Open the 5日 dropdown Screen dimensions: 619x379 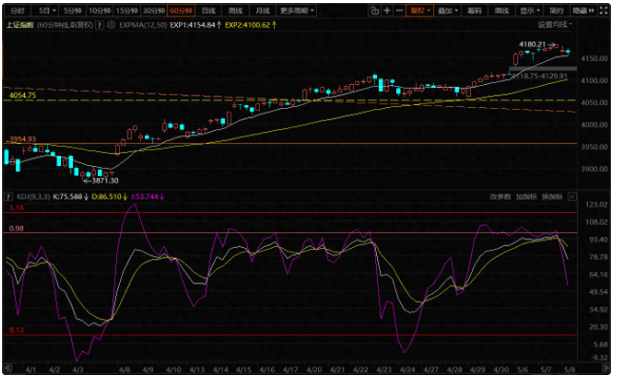tap(47, 11)
